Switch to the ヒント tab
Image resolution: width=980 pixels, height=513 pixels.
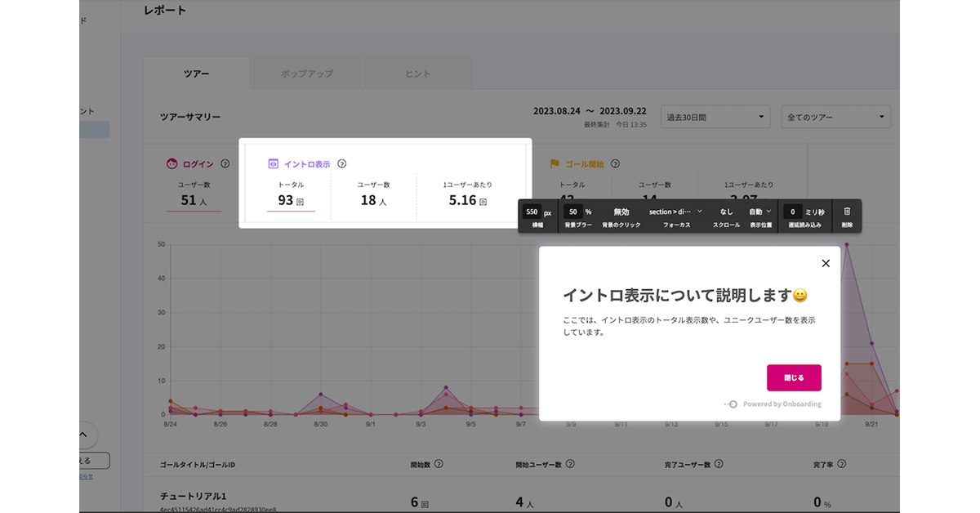pyautogui.click(x=418, y=73)
